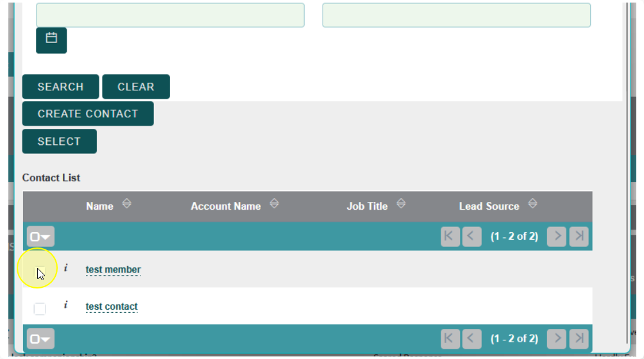Image resolution: width=644 pixels, height=359 pixels.
Task: Check the test member row checkbox
Action: point(40,271)
